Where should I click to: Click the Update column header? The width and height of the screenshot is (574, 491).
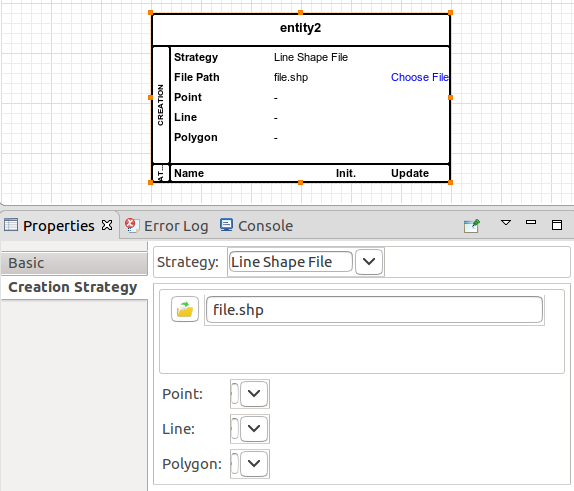coord(410,173)
